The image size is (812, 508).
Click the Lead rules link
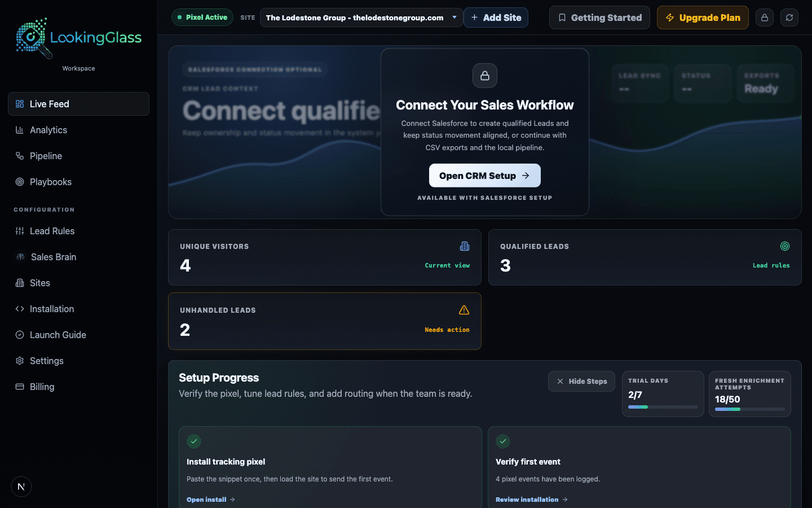click(x=771, y=265)
